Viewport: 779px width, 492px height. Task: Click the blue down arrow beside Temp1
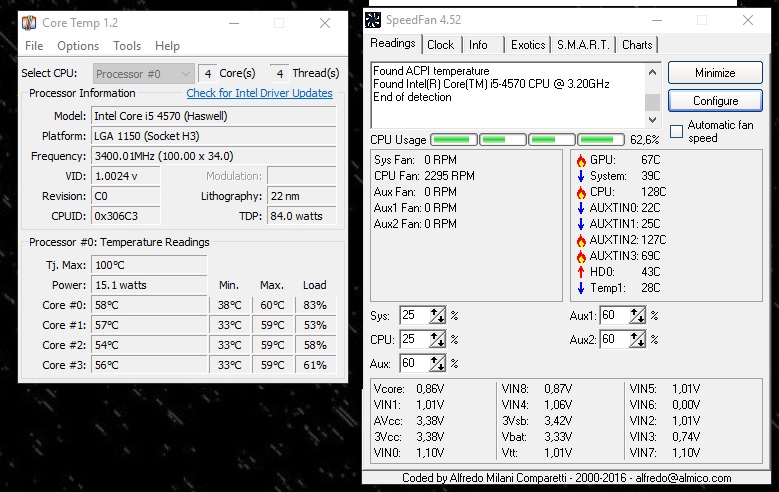pyautogui.click(x=581, y=288)
